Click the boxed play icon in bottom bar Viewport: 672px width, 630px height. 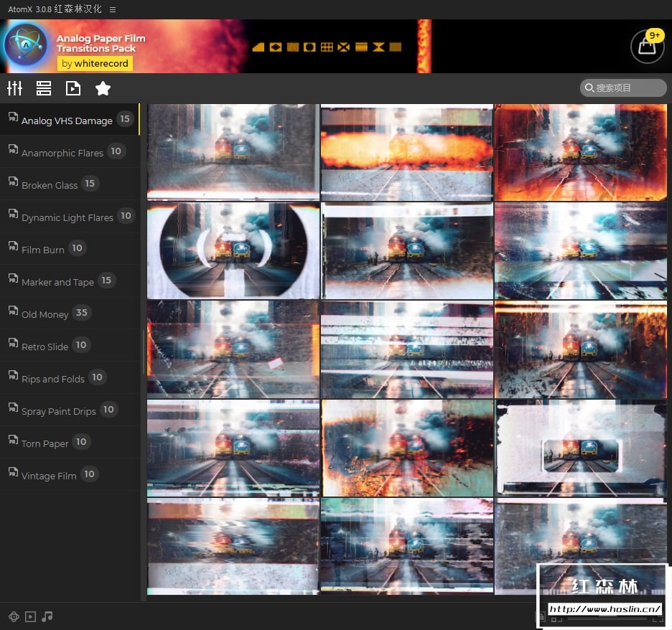click(x=30, y=616)
